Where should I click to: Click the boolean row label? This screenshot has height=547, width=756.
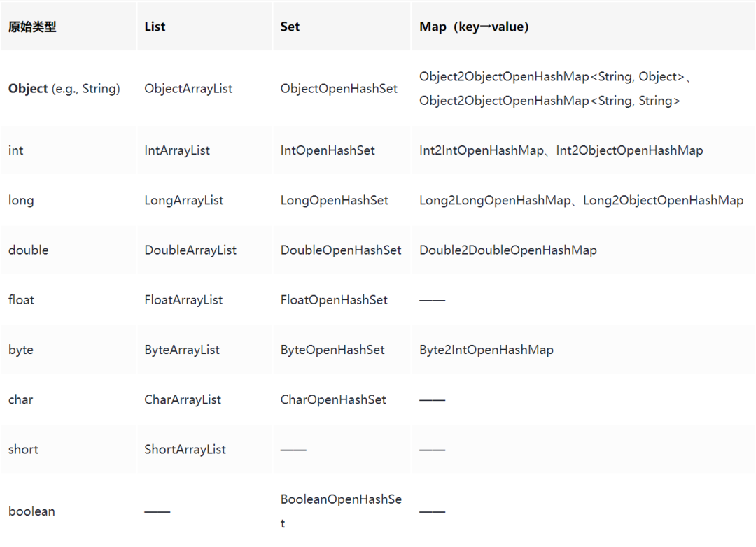[31, 511]
